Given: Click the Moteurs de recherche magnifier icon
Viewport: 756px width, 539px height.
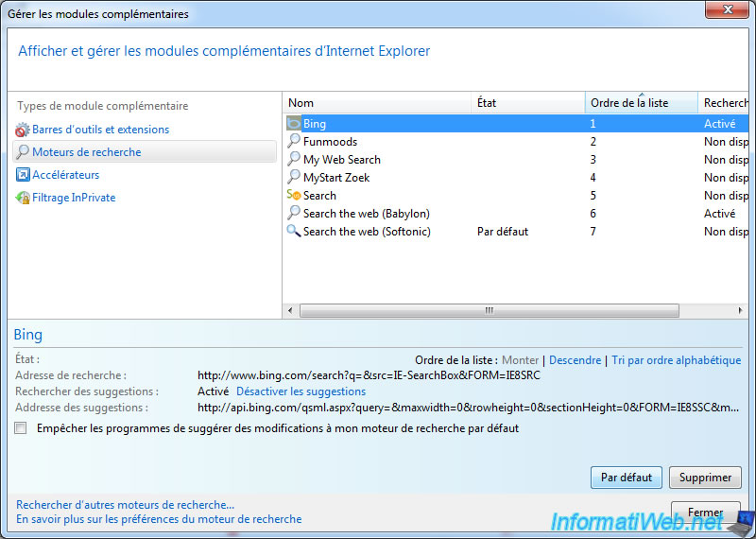Looking at the screenshot, I should tap(22, 152).
